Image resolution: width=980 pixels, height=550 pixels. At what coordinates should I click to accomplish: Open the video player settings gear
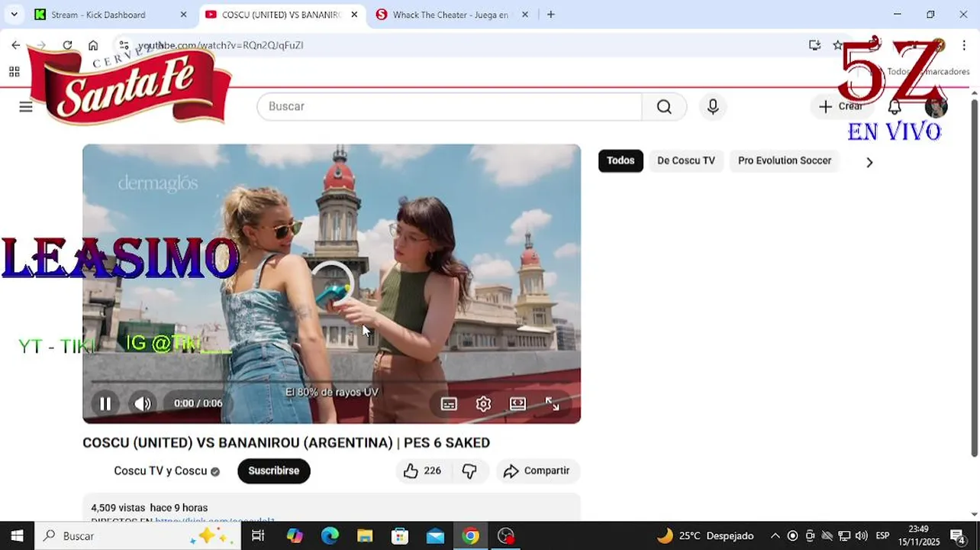483,404
